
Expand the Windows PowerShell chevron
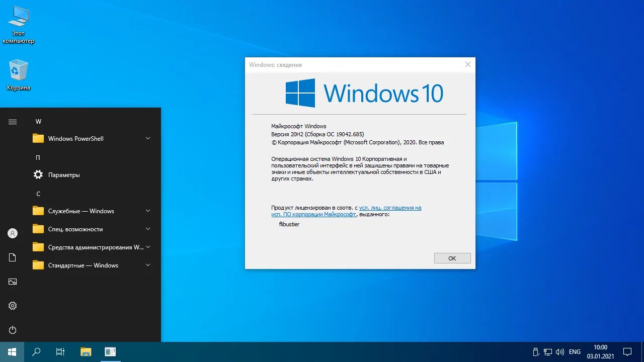[148, 138]
